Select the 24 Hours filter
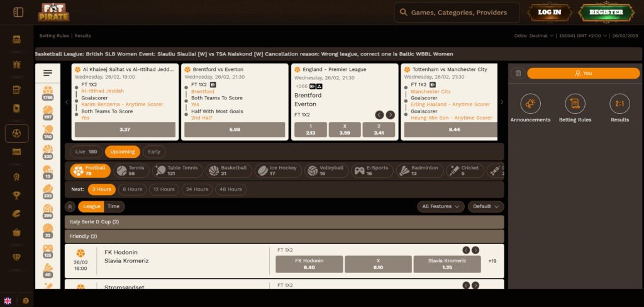 [x=196, y=189]
